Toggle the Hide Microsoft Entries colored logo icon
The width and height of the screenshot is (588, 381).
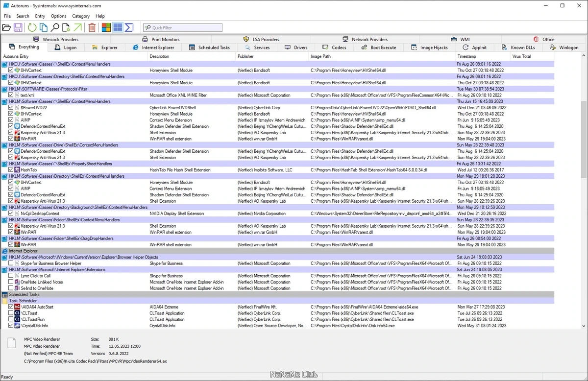[106, 27]
